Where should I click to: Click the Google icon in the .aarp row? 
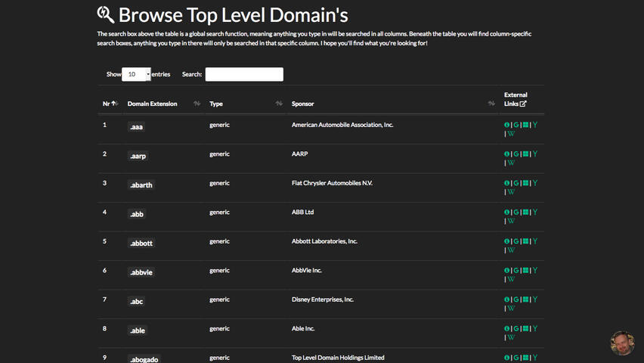click(516, 154)
